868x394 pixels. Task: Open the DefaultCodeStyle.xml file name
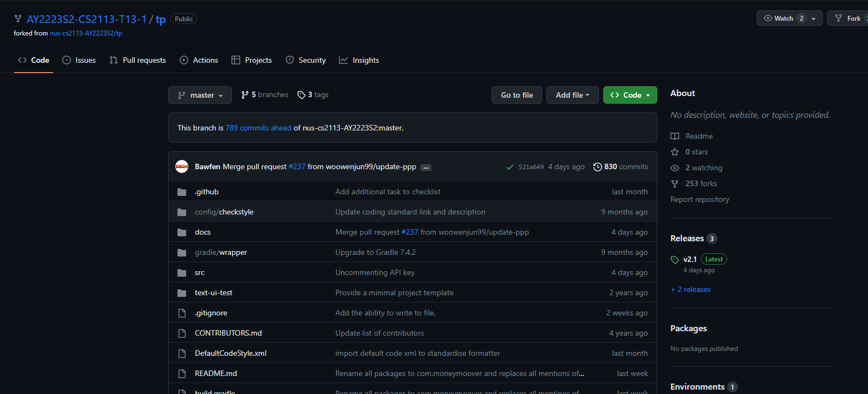pyautogui.click(x=230, y=353)
